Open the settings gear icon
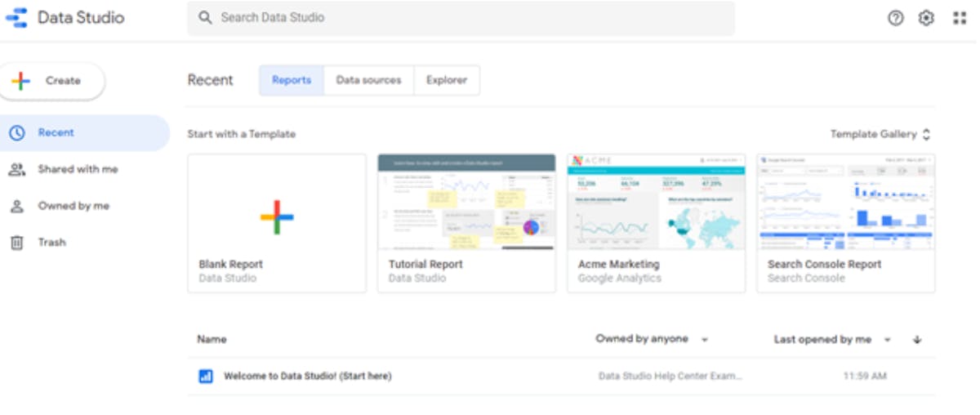The width and height of the screenshot is (980, 415). pyautogui.click(x=926, y=18)
